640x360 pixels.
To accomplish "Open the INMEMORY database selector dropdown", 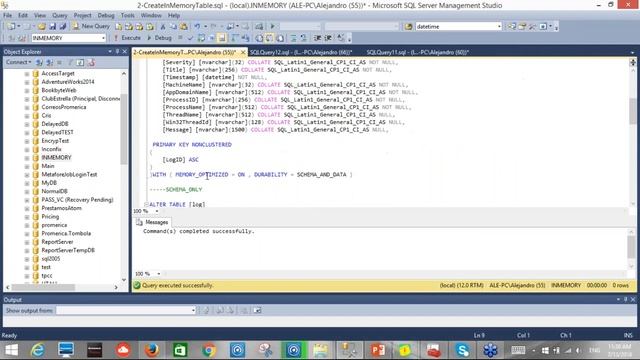I will click(x=103, y=38).
